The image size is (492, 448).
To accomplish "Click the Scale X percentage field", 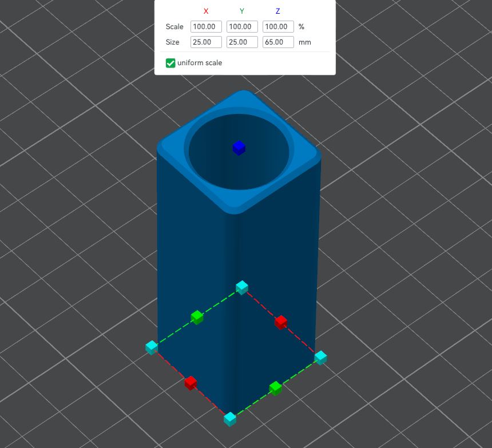I will click(205, 26).
